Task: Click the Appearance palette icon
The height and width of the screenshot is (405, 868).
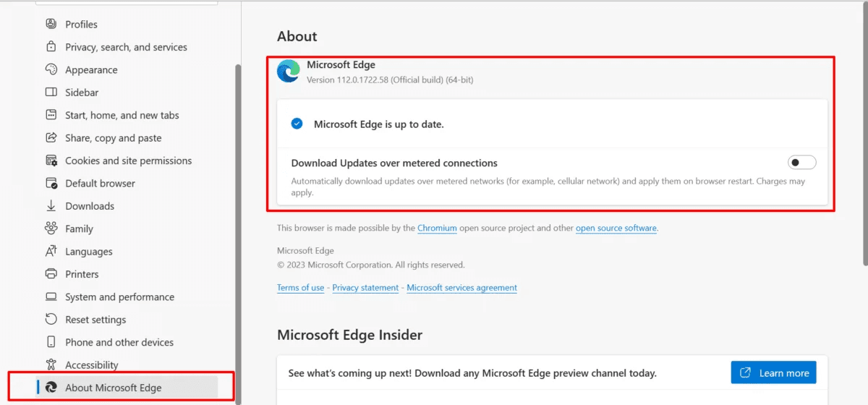Action: (x=51, y=69)
